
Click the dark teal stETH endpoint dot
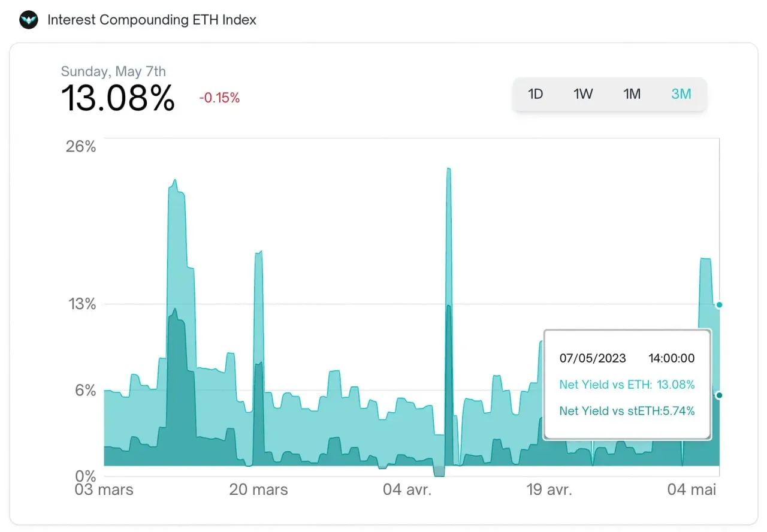(x=719, y=395)
